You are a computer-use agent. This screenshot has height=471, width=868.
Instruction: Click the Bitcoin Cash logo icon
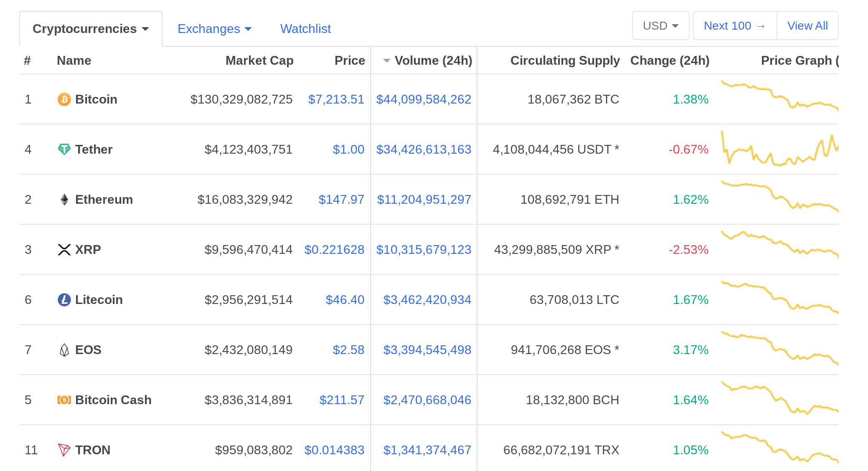click(x=64, y=400)
